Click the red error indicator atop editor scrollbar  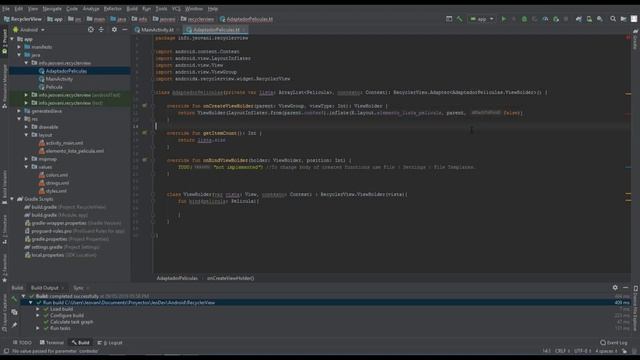[x=628, y=38]
